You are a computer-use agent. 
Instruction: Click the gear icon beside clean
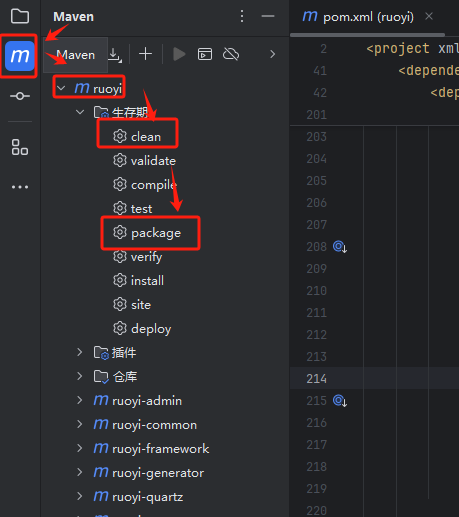click(x=120, y=136)
